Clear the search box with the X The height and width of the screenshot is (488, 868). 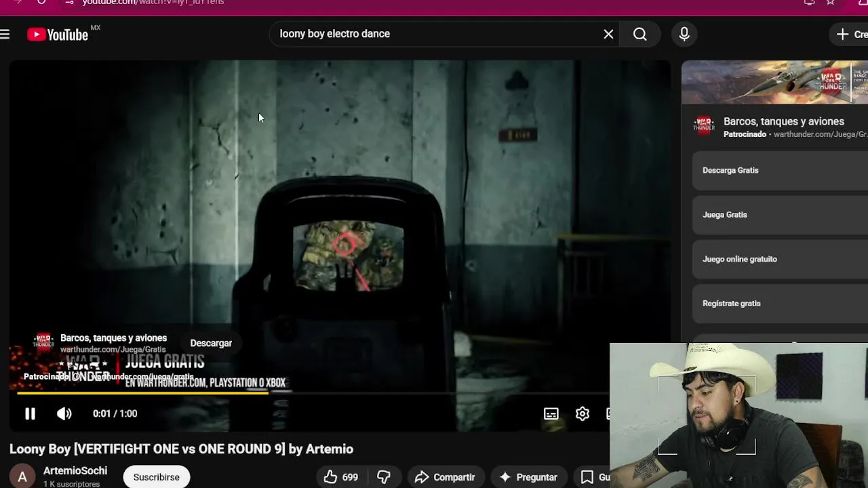tap(608, 34)
